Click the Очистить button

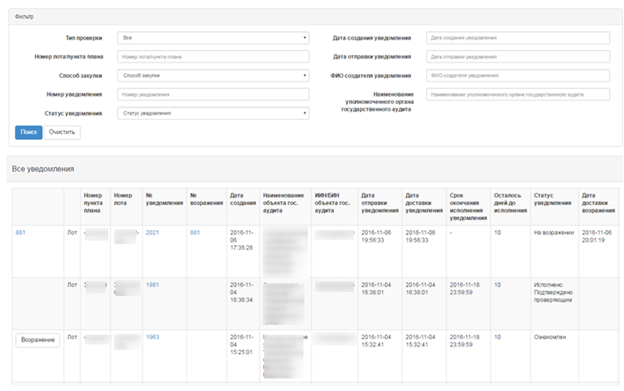tap(62, 132)
